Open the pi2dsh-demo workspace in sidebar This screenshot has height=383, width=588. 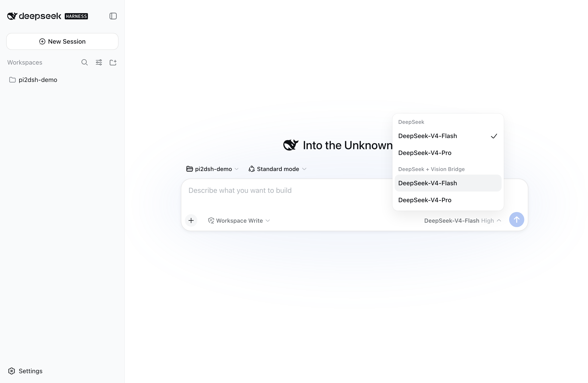coord(62,80)
